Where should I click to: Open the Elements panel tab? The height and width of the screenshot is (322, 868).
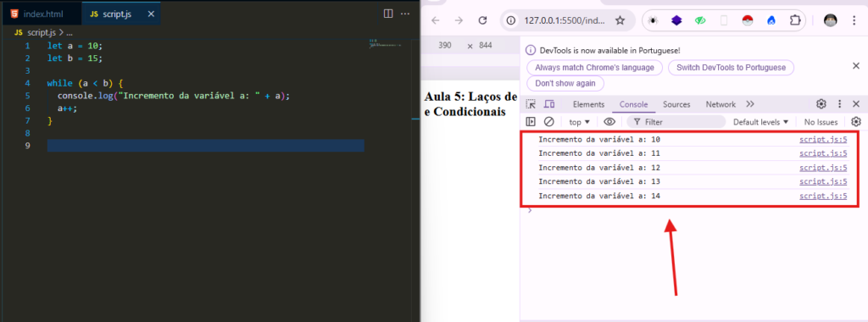pyautogui.click(x=588, y=104)
